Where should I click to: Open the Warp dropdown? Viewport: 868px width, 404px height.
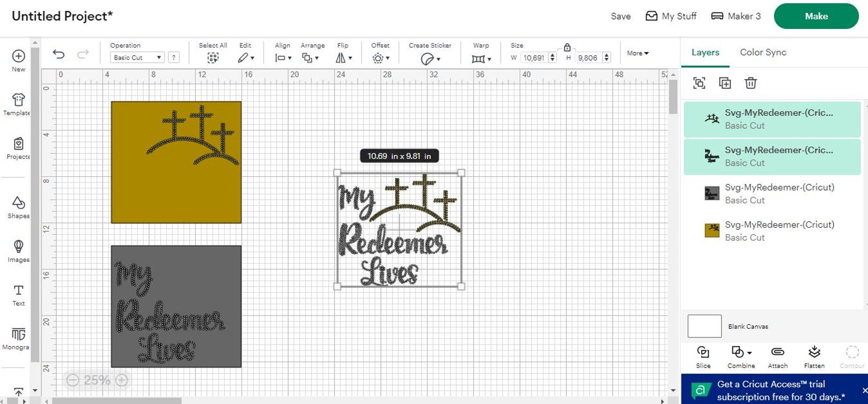coord(481,58)
